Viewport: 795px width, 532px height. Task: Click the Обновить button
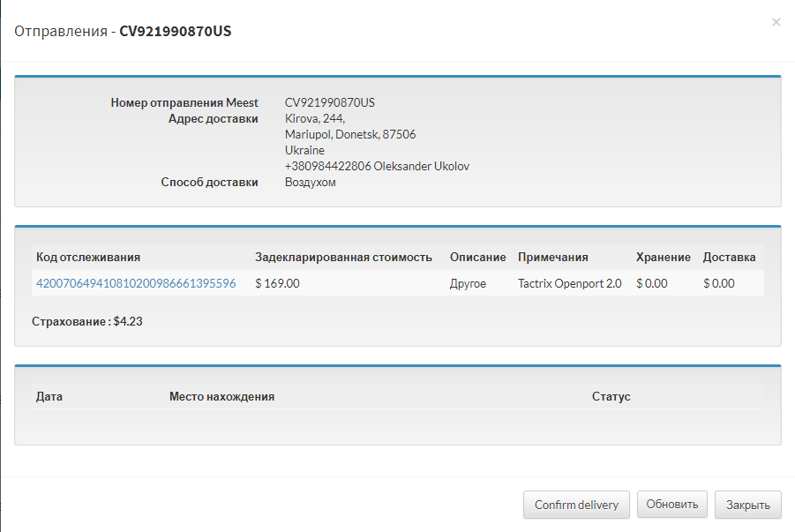pos(671,505)
